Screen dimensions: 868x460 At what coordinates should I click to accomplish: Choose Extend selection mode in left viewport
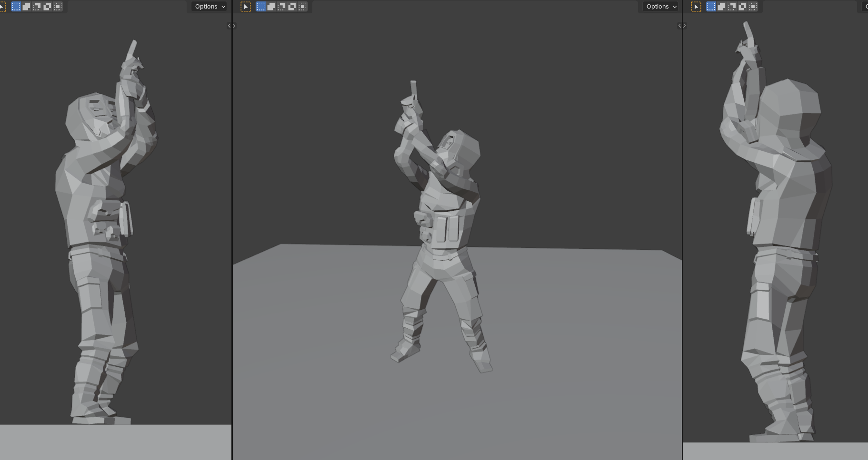(26, 7)
